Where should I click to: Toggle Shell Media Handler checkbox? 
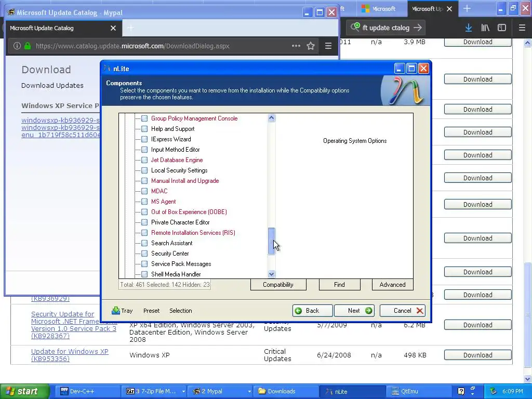click(x=144, y=274)
